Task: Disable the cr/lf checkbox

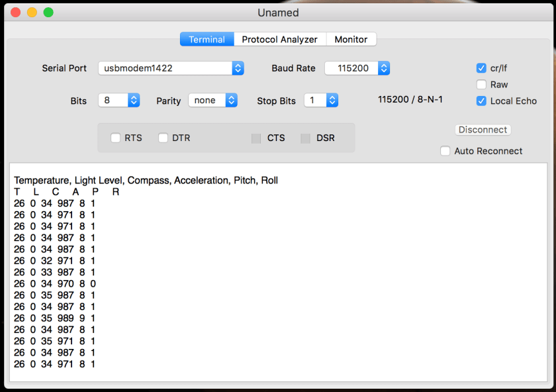Action: point(482,68)
